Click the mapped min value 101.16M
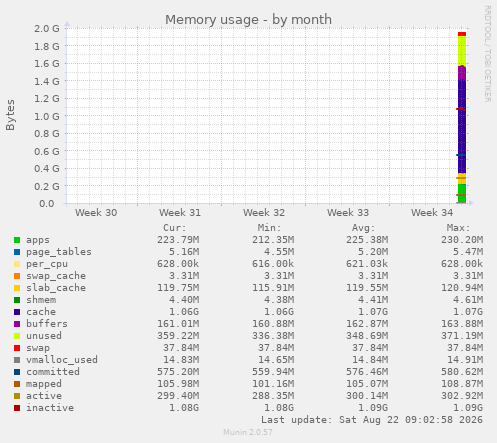The width and height of the screenshot is (497, 443). (273, 384)
